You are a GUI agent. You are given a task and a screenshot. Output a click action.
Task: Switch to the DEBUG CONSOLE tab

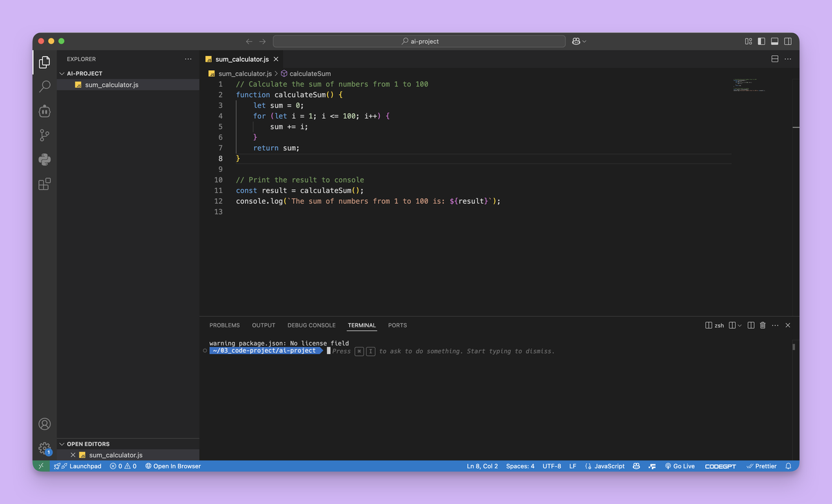[311, 325]
